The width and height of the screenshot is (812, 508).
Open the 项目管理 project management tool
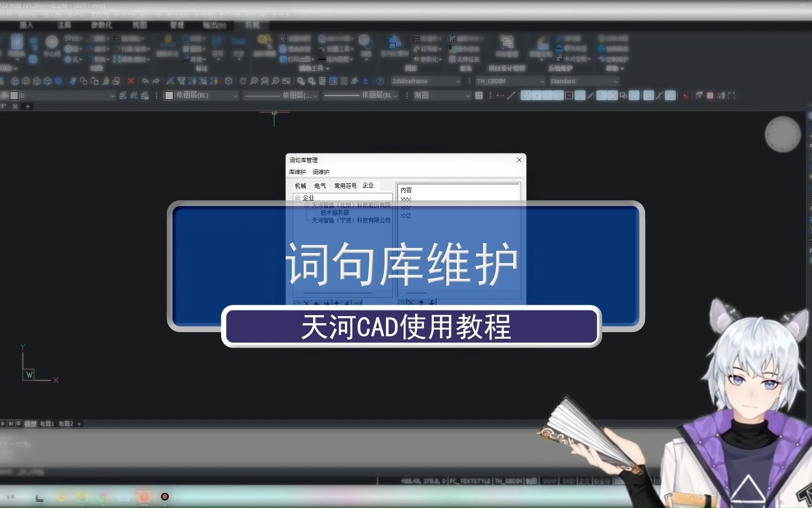click(507, 46)
